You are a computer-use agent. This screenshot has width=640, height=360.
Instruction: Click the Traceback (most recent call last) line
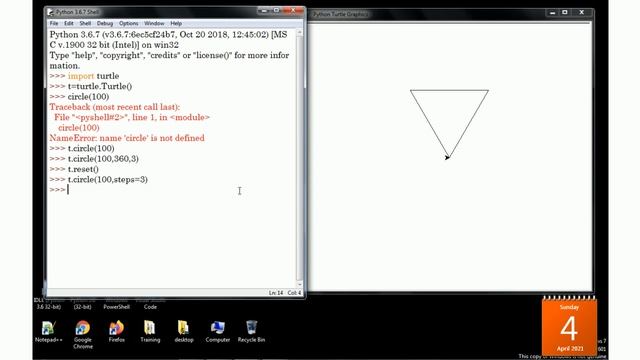coord(115,107)
